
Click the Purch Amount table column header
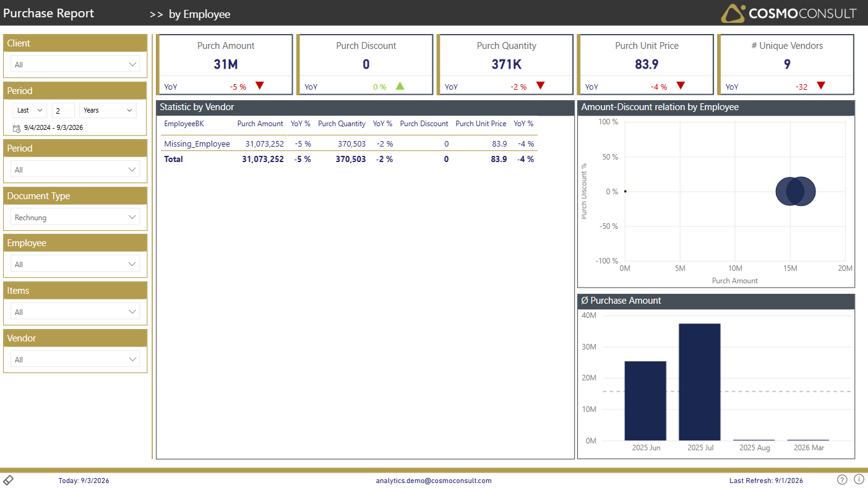point(260,124)
